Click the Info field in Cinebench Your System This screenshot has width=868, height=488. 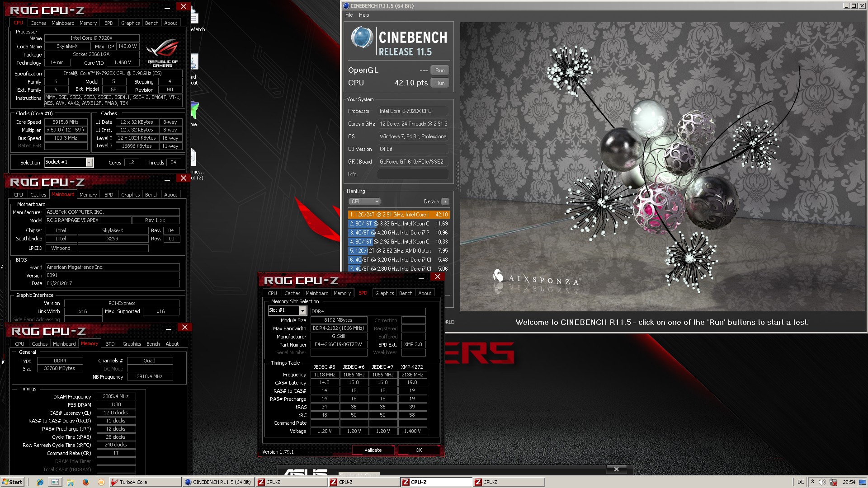(x=413, y=174)
